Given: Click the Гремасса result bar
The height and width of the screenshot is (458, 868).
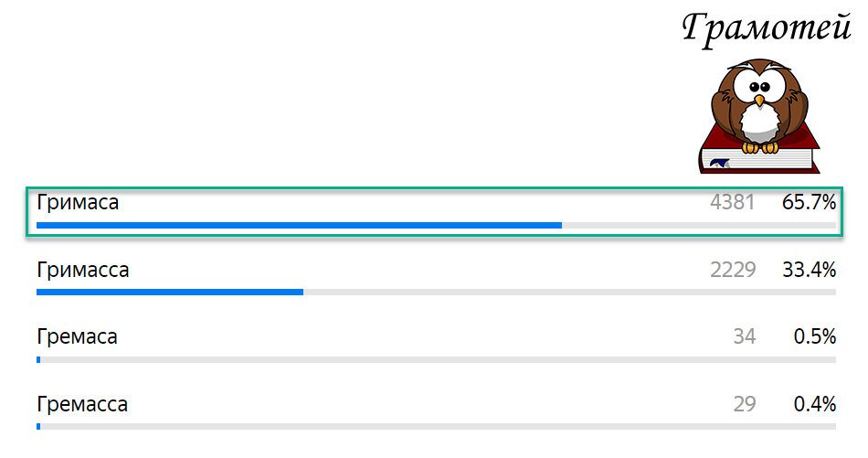Looking at the screenshot, I should (x=436, y=426).
